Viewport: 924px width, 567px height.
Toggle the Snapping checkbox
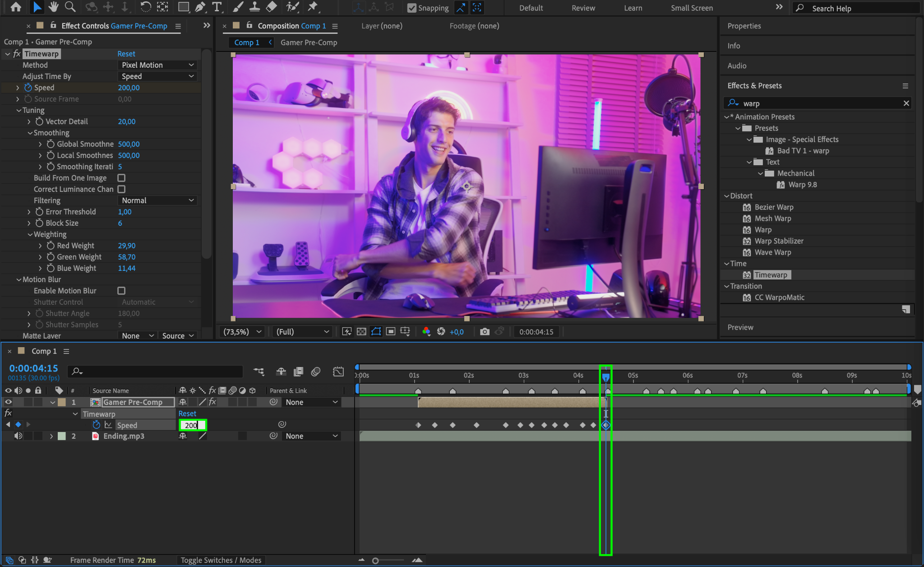[411, 8]
